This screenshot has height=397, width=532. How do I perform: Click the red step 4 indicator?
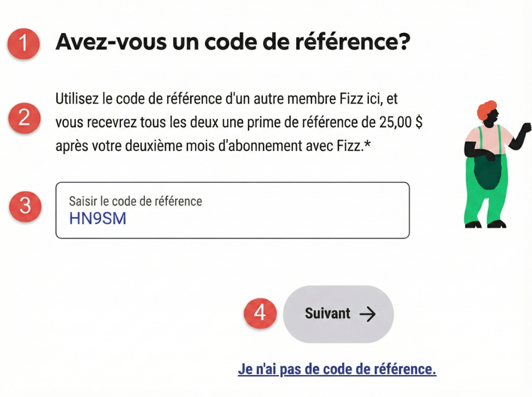260,314
